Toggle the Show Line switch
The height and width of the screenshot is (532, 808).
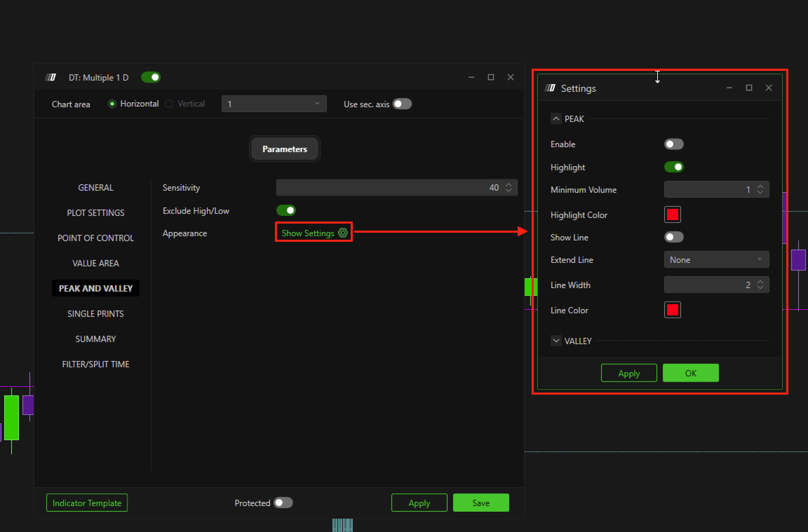(x=674, y=237)
